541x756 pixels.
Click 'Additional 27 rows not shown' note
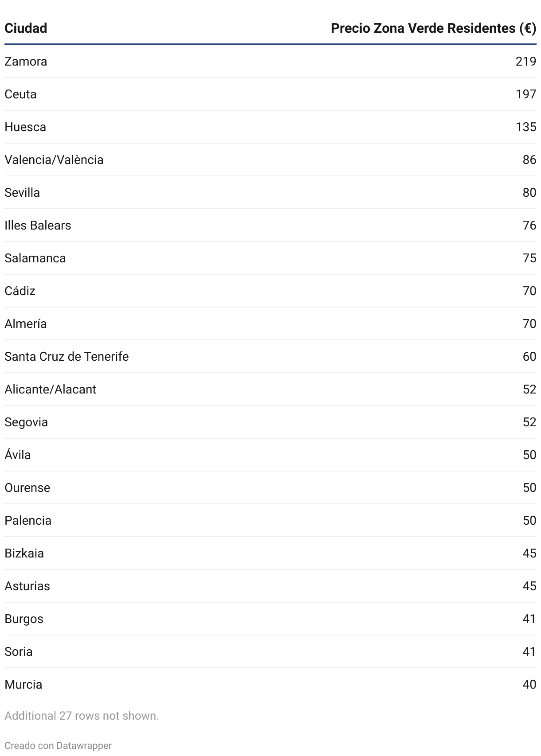pos(82,716)
